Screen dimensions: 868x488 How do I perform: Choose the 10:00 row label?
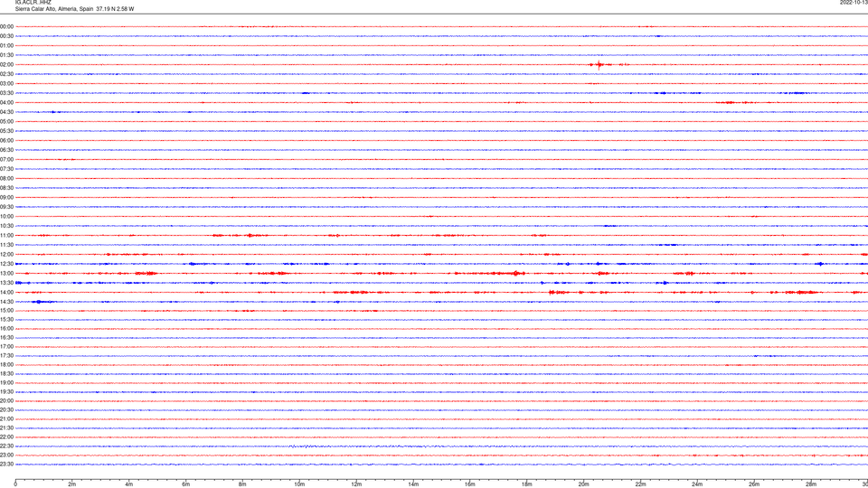6,216
